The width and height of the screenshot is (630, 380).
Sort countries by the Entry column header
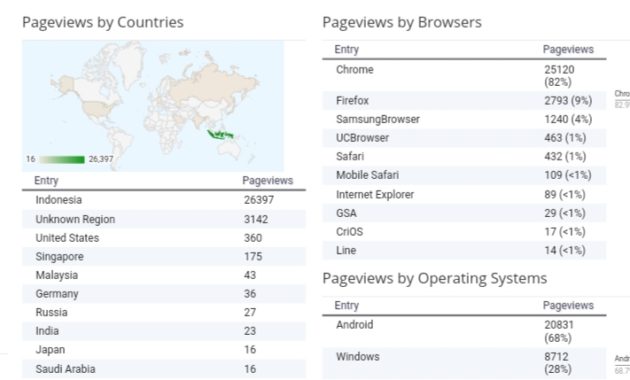tap(46, 180)
